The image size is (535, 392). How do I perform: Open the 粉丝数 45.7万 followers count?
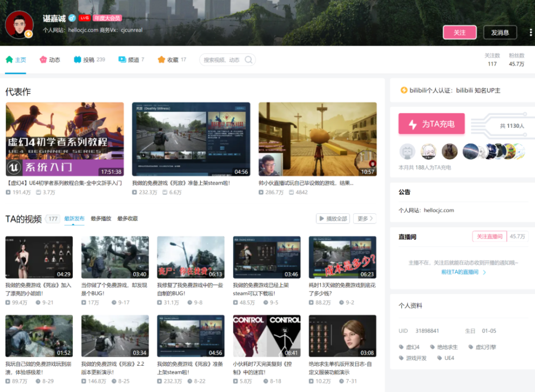click(516, 60)
